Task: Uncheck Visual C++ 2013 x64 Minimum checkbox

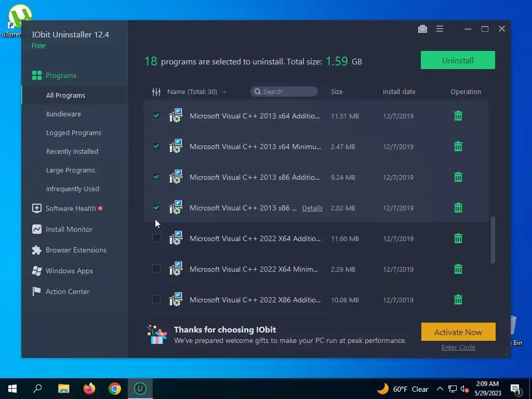Action: point(156,146)
